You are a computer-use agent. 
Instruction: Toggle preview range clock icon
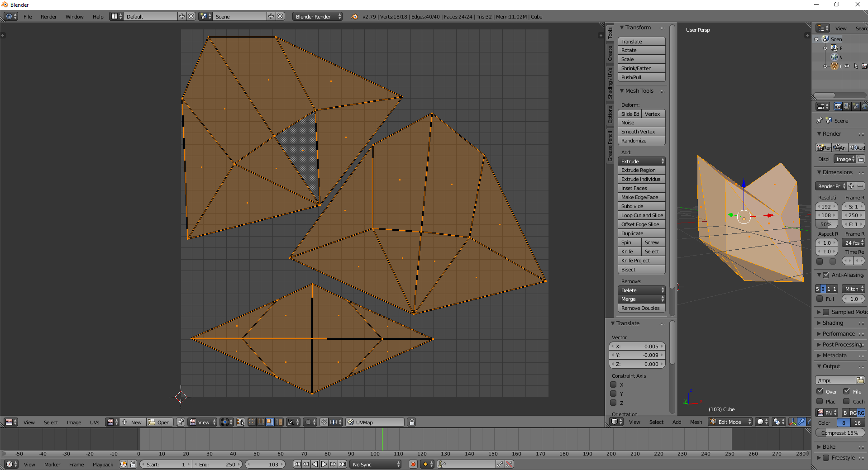point(124,464)
